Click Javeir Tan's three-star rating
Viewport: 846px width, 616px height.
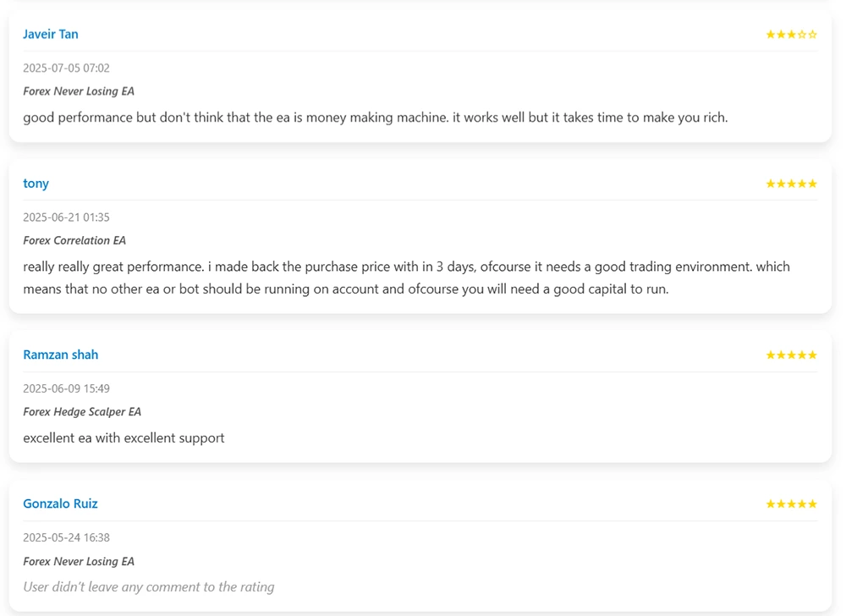pyautogui.click(x=791, y=35)
